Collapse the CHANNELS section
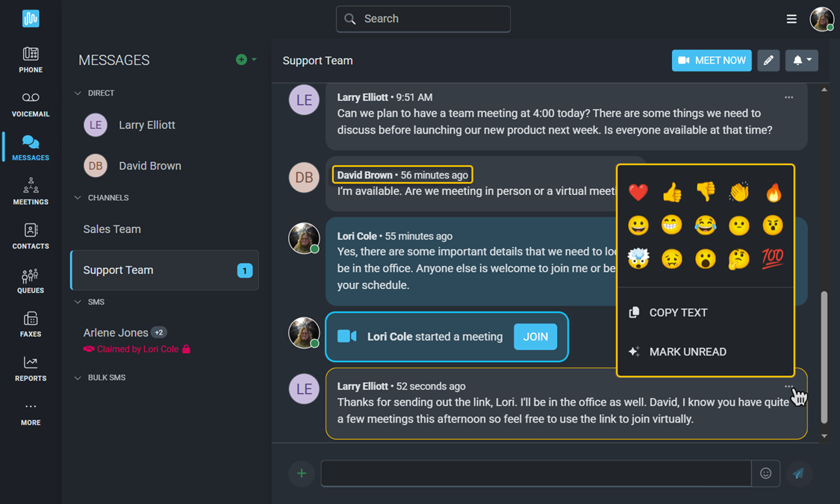The width and height of the screenshot is (840, 504). pos(78,198)
